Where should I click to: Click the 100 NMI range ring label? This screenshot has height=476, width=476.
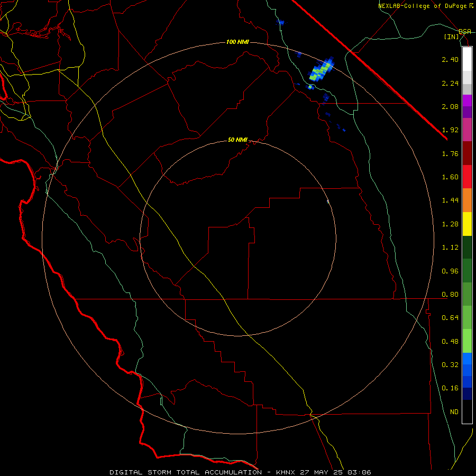tap(237, 42)
